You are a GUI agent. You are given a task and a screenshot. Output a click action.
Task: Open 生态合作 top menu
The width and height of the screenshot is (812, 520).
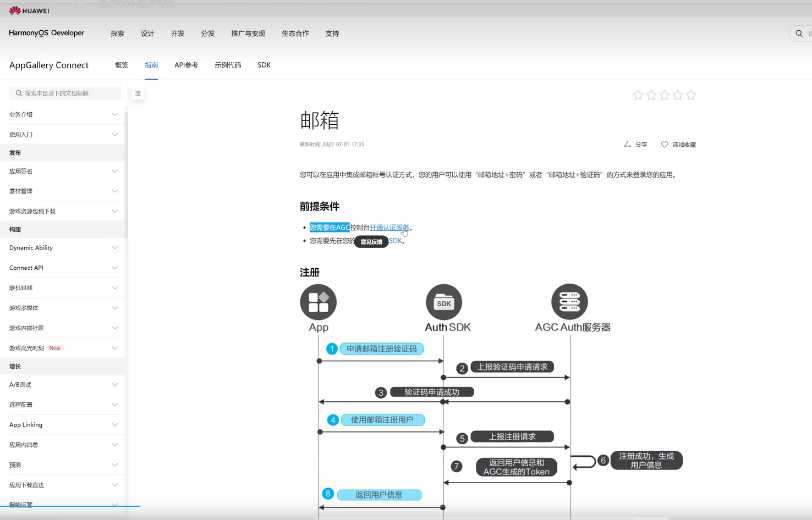[295, 34]
